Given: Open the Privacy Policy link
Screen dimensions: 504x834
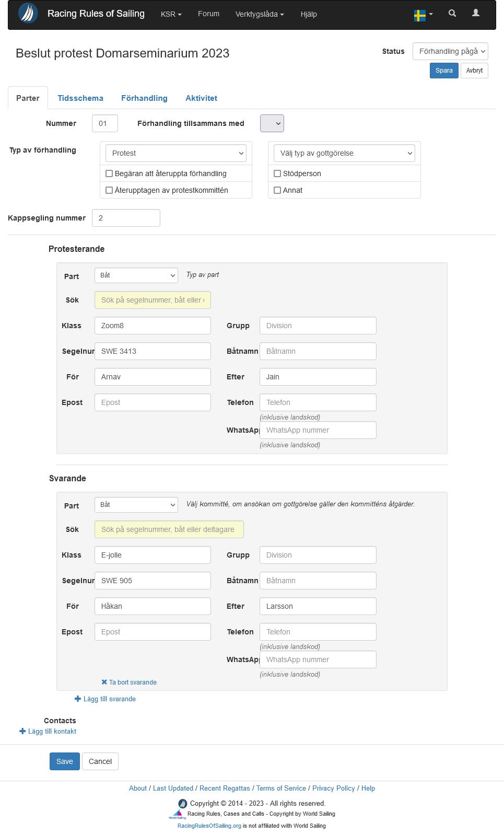Looking at the screenshot, I should tap(333, 788).
